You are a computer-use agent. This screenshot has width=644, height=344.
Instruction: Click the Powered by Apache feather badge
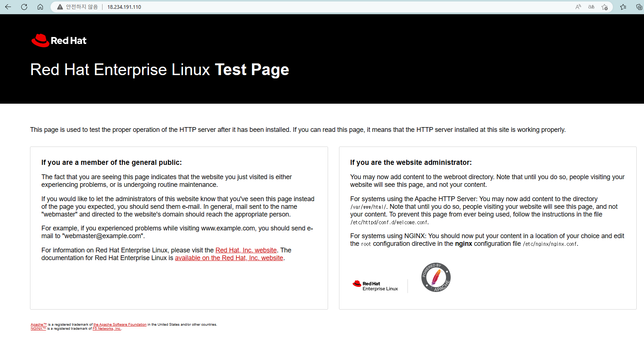click(x=436, y=277)
